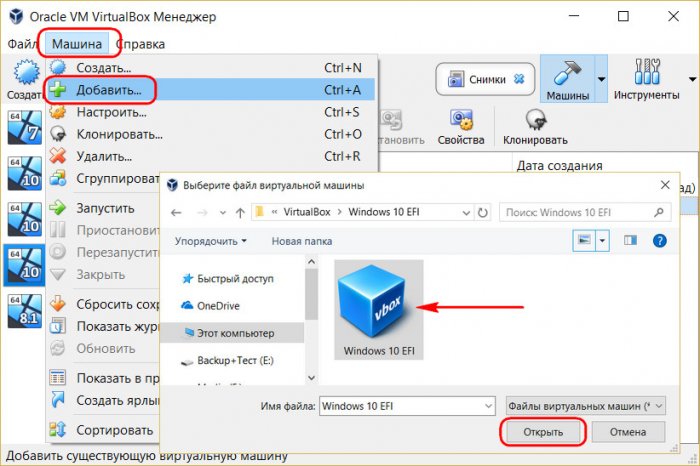This screenshot has height=466, width=700.
Task: Close the file selection dialog
Action: point(665,185)
